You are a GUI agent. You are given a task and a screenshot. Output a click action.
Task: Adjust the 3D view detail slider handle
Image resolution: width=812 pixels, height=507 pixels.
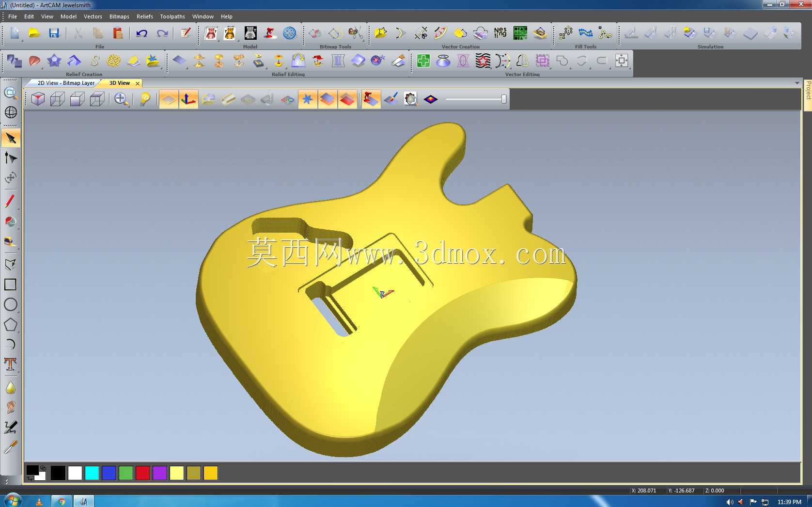504,99
